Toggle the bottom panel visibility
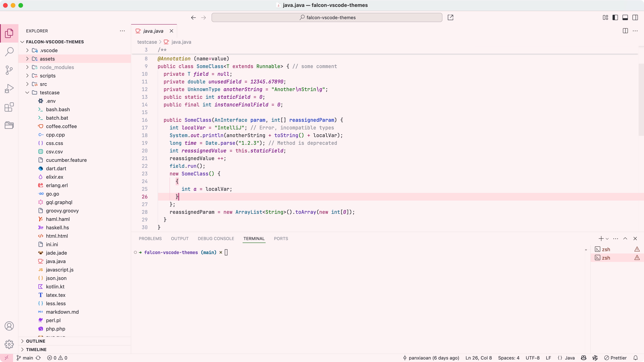 pos(625,17)
